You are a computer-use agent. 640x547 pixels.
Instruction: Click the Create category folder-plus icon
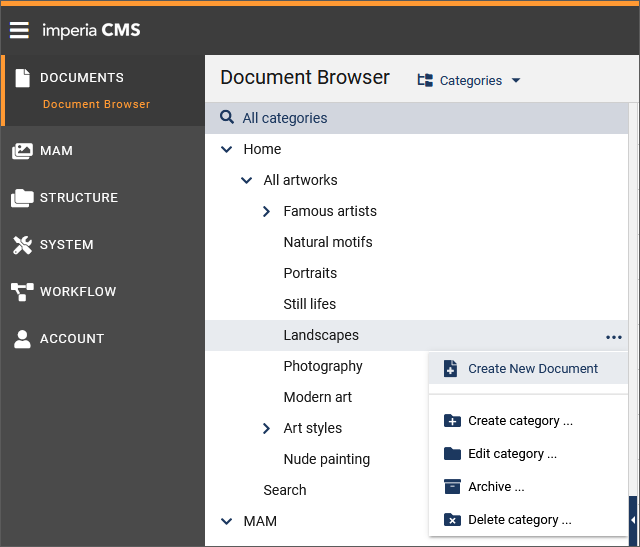(x=452, y=420)
